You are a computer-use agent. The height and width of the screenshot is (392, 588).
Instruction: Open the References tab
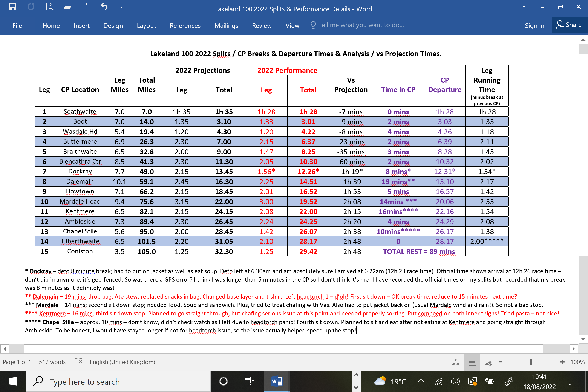(x=185, y=26)
